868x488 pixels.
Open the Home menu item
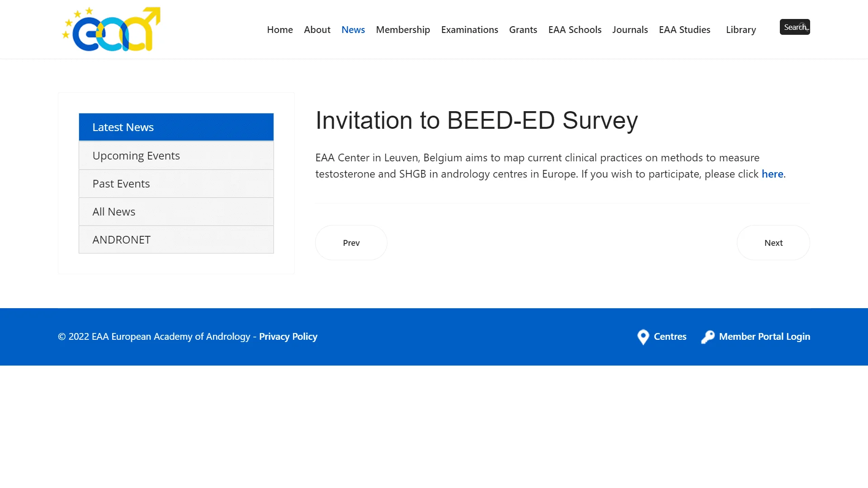[x=280, y=30]
